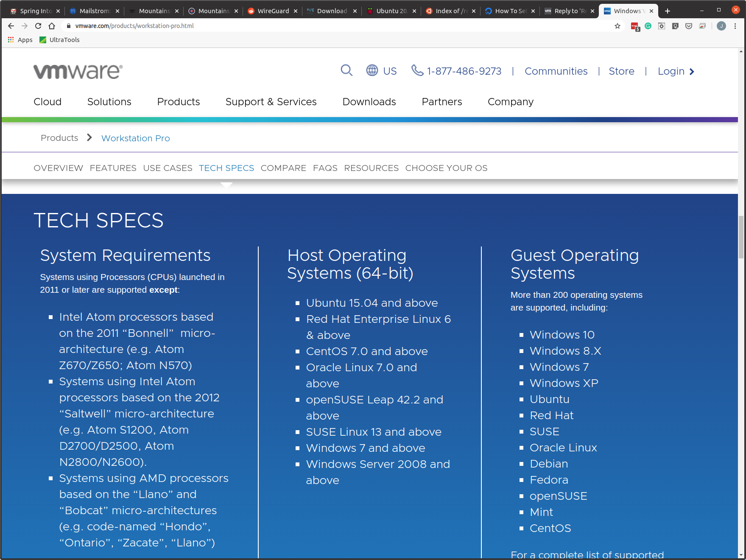Open the J profile avatar
This screenshot has width=746, height=560.
[721, 26]
